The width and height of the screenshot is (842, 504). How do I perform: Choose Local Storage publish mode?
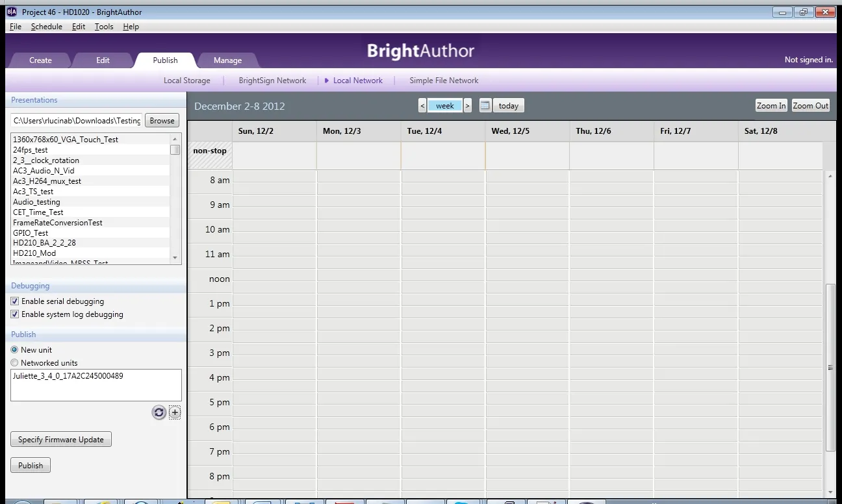click(x=187, y=81)
